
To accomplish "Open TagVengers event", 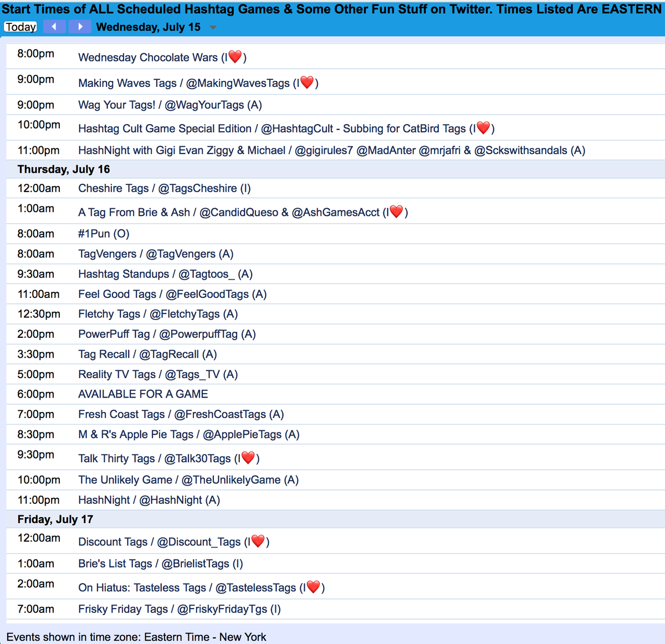I will pyautogui.click(x=156, y=254).
